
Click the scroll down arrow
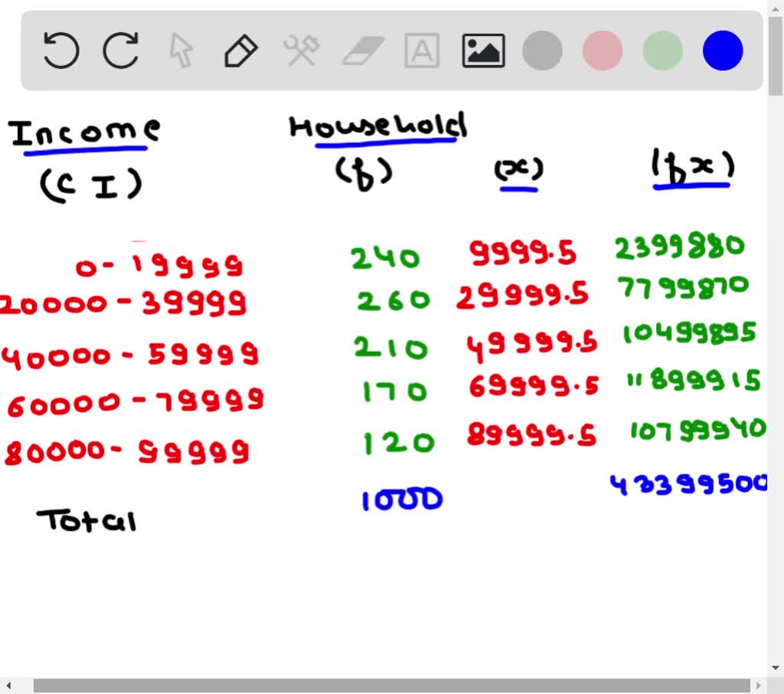776,668
